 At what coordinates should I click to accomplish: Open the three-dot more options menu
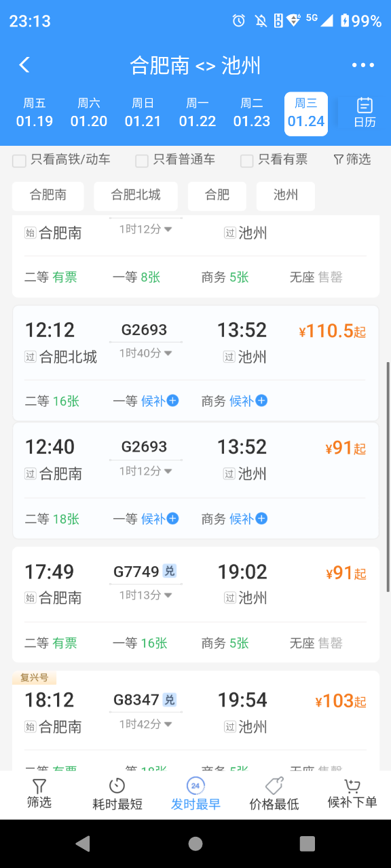click(x=363, y=66)
